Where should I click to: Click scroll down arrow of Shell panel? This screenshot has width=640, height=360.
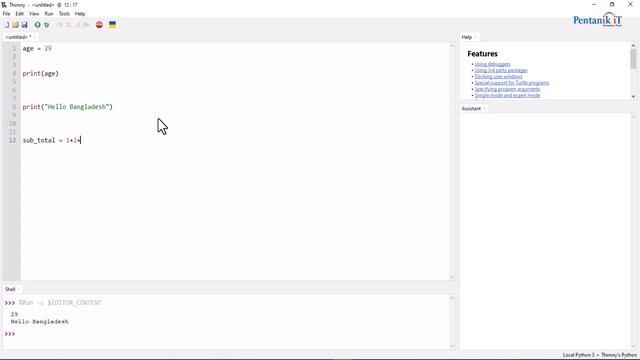(452, 346)
